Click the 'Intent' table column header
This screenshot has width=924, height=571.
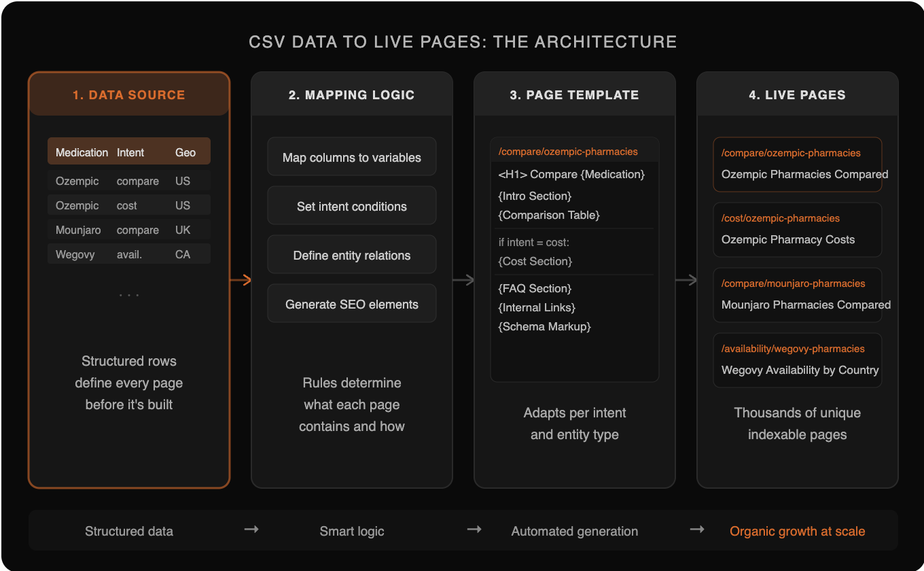130,152
